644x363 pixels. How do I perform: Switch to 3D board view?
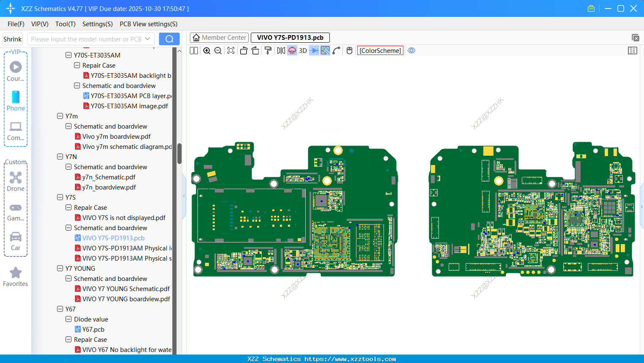[303, 51]
